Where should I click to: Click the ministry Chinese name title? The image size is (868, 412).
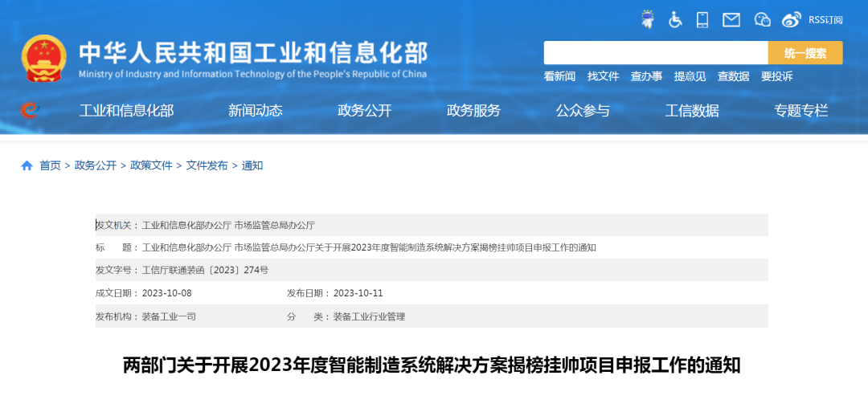[x=253, y=53]
